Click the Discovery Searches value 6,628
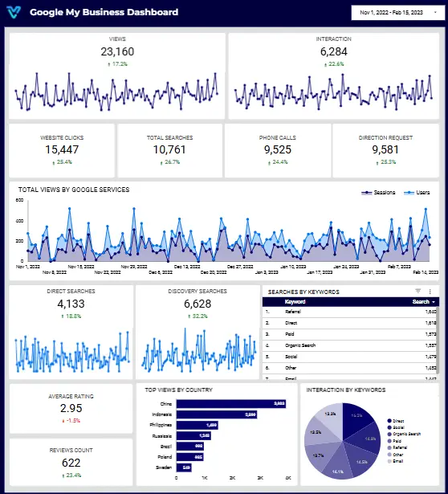 tap(198, 304)
